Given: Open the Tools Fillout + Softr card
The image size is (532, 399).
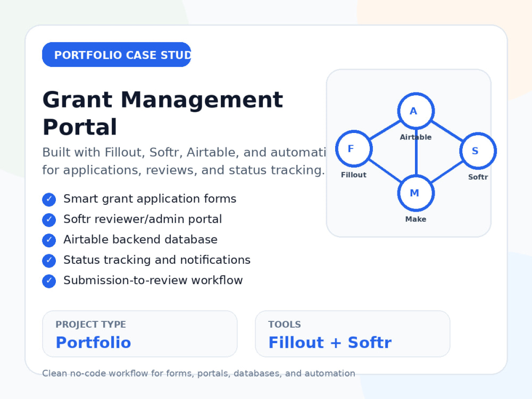Looking at the screenshot, I should pos(353,334).
